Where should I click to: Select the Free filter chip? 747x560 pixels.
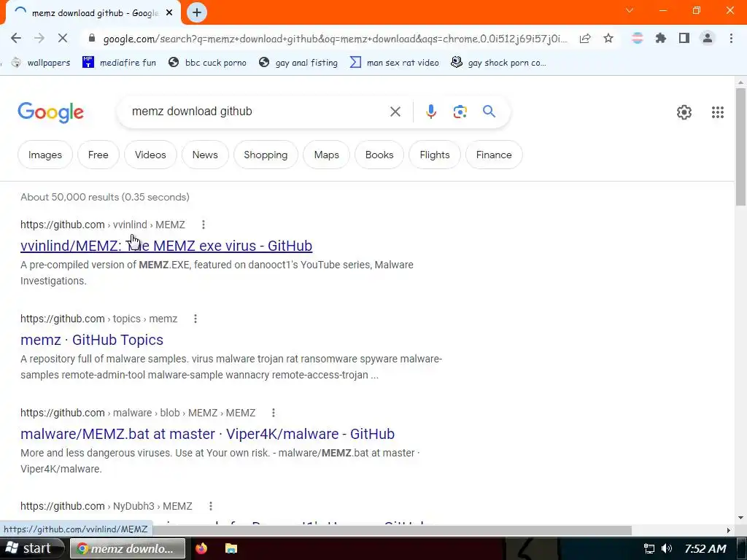click(98, 155)
